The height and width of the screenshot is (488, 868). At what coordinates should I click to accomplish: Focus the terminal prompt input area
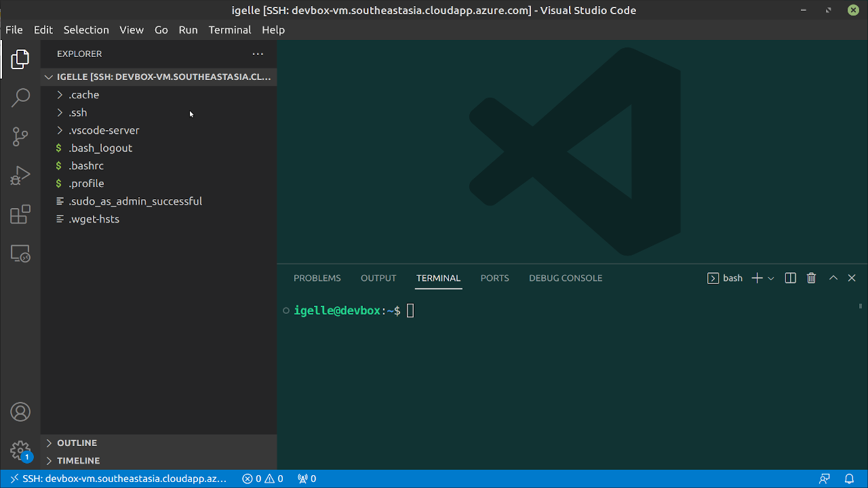(x=410, y=310)
